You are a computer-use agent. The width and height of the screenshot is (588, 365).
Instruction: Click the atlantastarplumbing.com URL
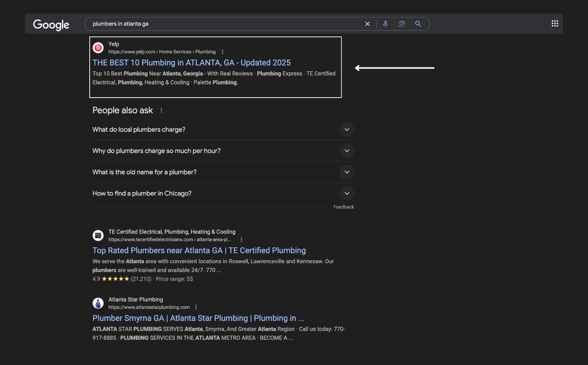(149, 307)
